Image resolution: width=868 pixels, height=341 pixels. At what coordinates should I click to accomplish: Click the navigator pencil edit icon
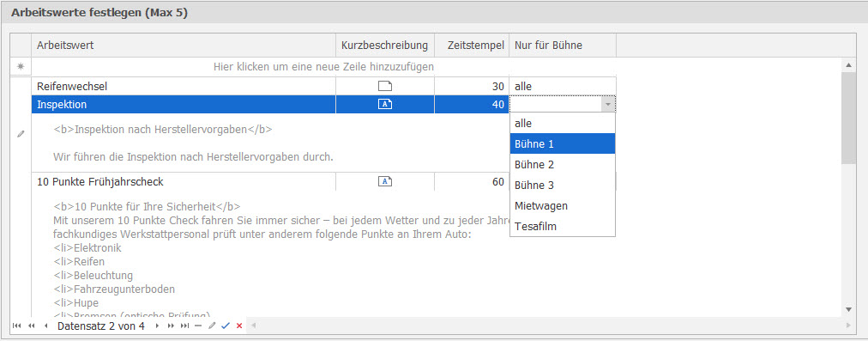coord(212,326)
